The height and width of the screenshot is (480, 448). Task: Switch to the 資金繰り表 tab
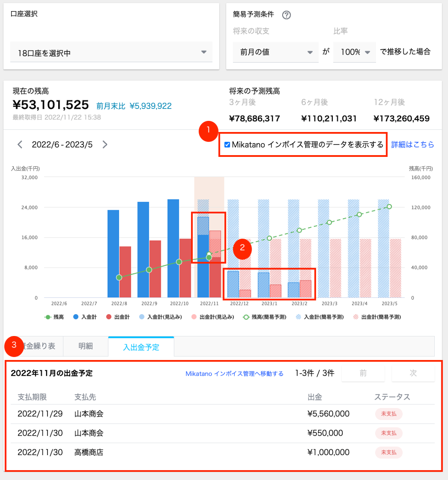37,346
